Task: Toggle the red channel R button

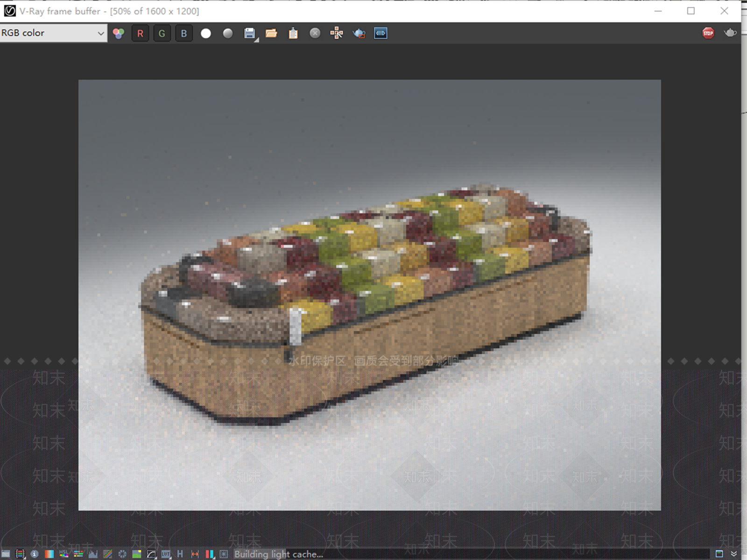Action: (x=140, y=33)
